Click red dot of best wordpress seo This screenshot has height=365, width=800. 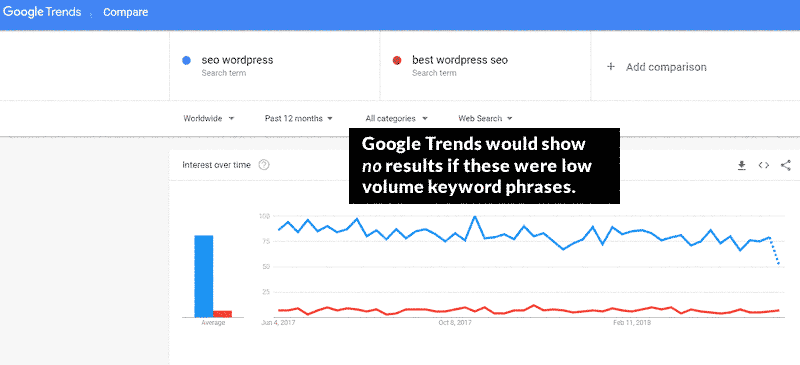(397, 60)
